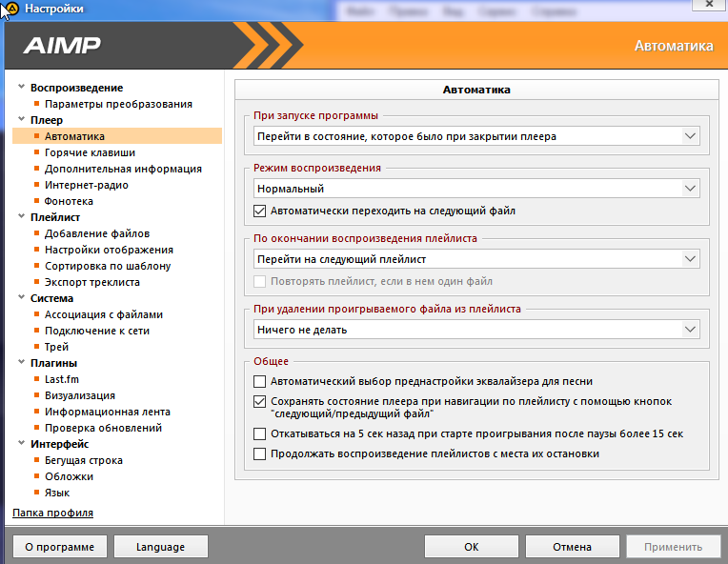
Task: Select the Система category label
Action: (52, 298)
